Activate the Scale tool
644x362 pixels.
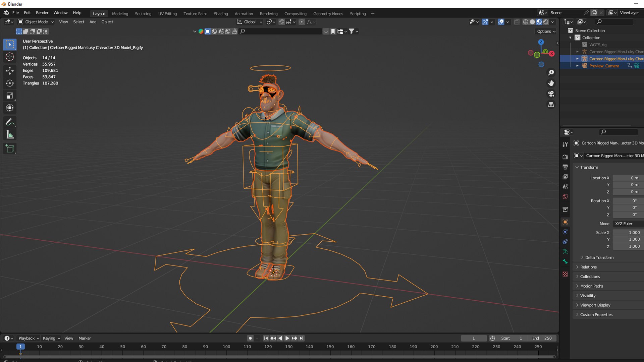10,96
